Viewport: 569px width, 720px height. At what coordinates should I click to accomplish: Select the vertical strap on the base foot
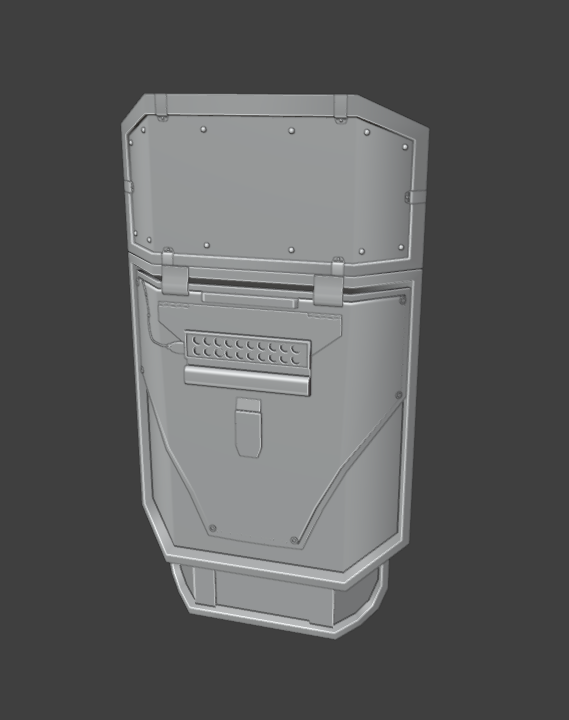coord(204,586)
